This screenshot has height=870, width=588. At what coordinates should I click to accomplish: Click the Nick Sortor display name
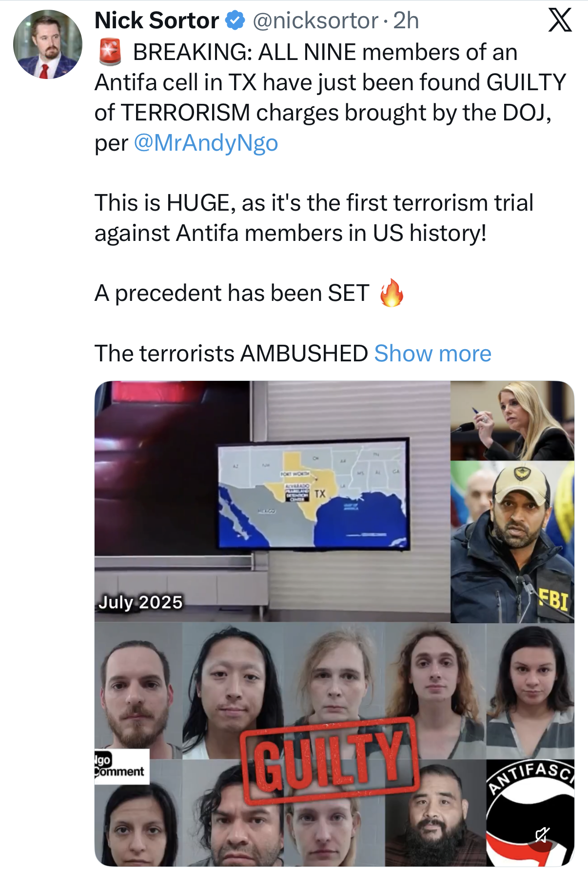(157, 20)
